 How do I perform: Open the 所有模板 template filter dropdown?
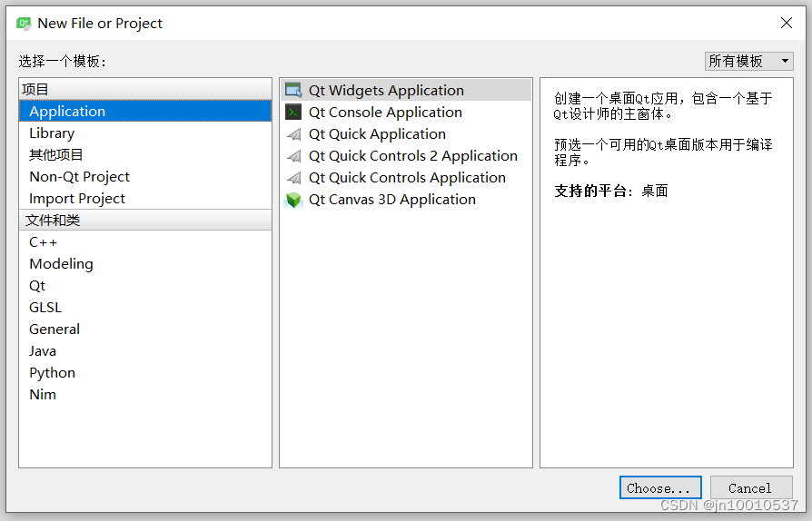coord(748,61)
